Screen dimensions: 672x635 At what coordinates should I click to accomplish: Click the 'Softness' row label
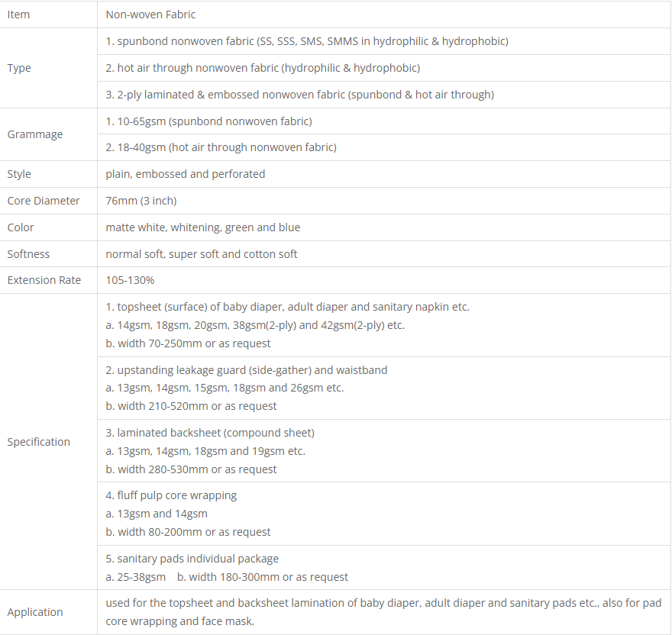point(28,254)
